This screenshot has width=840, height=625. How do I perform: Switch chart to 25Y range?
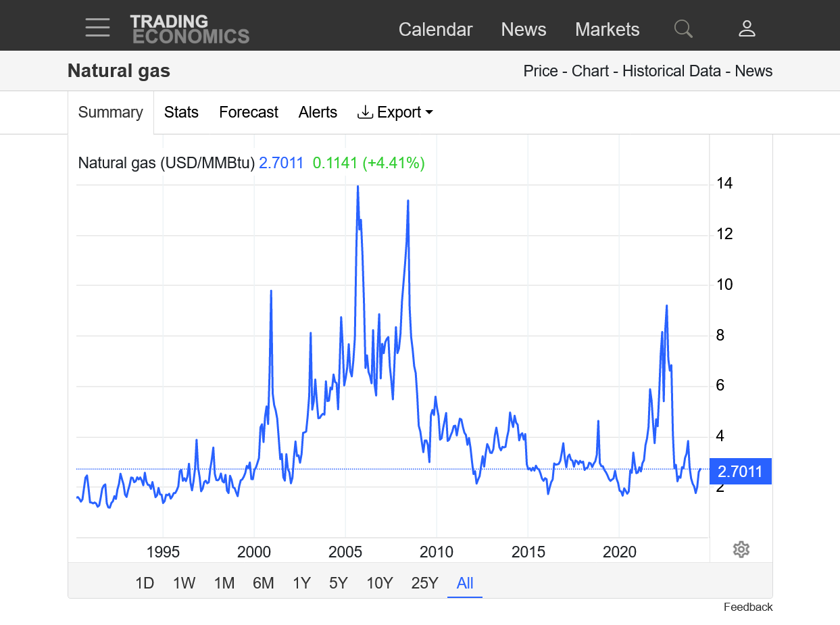[424, 583]
